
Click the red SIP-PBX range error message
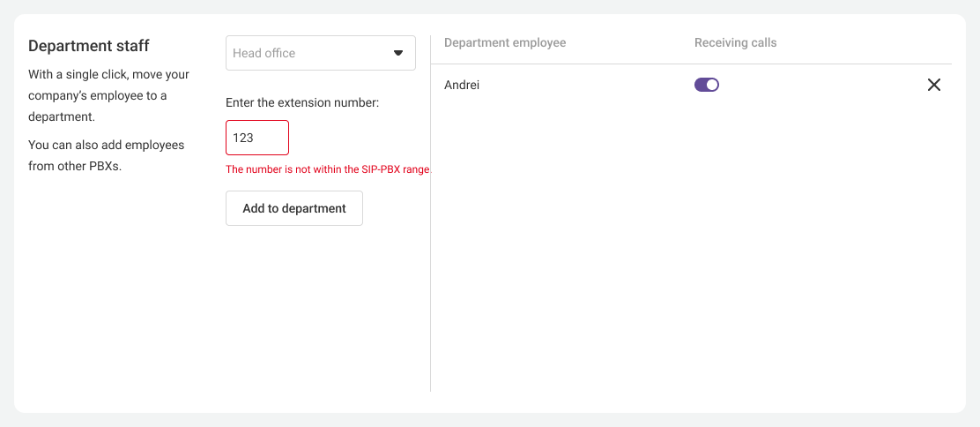coord(328,169)
